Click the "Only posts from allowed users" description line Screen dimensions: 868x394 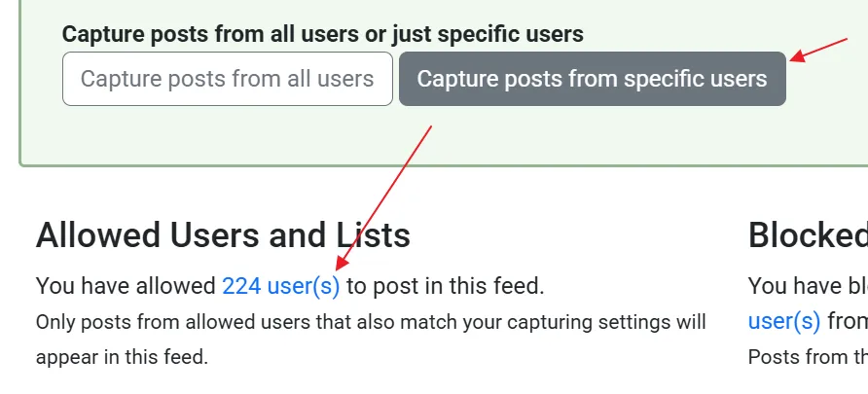click(371, 322)
